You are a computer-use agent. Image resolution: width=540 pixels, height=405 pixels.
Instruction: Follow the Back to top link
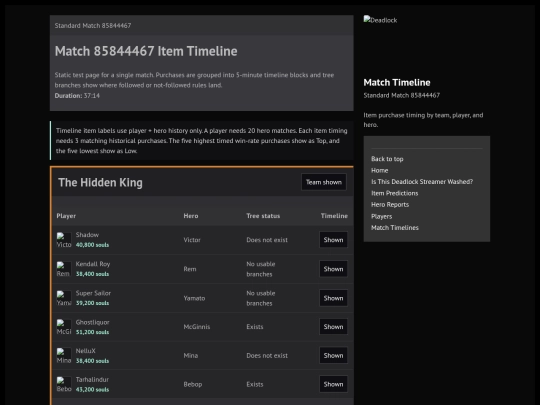click(387, 159)
